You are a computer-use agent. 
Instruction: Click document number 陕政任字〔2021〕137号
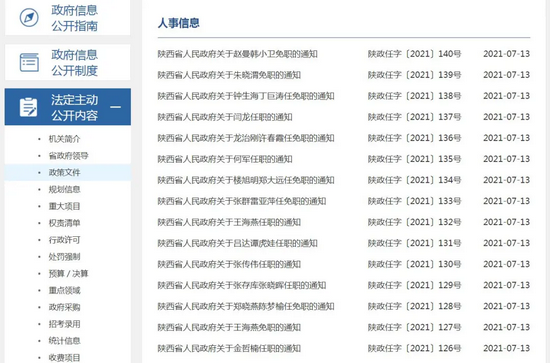(x=414, y=117)
